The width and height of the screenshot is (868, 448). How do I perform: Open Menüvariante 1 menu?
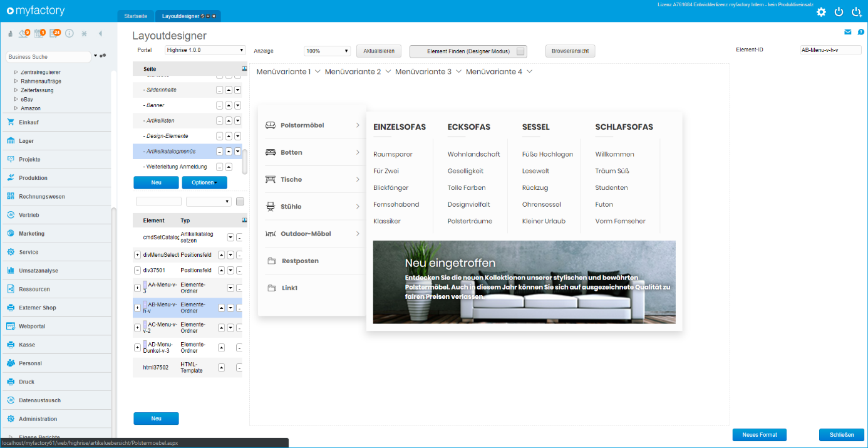(289, 71)
